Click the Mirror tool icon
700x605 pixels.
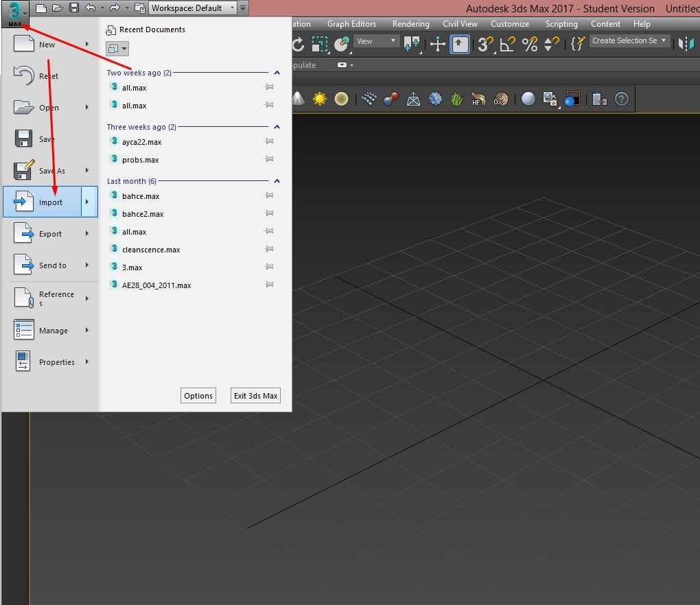pos(686,44)
